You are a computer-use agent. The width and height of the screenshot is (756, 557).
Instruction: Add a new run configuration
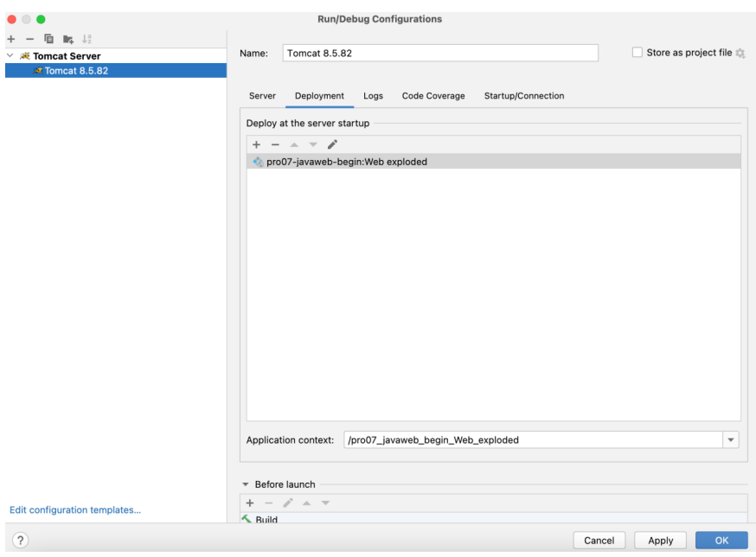click(x=11, y=39)
